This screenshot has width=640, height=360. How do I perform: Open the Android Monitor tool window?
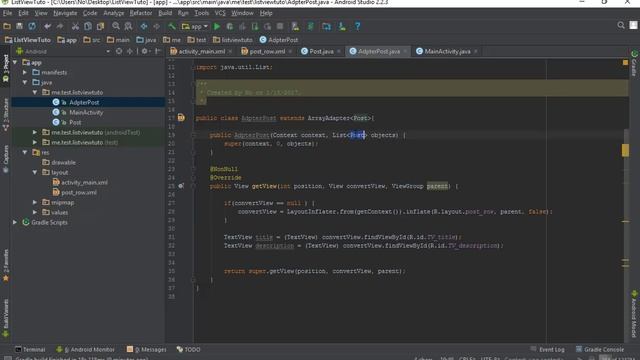pos(85,349)
